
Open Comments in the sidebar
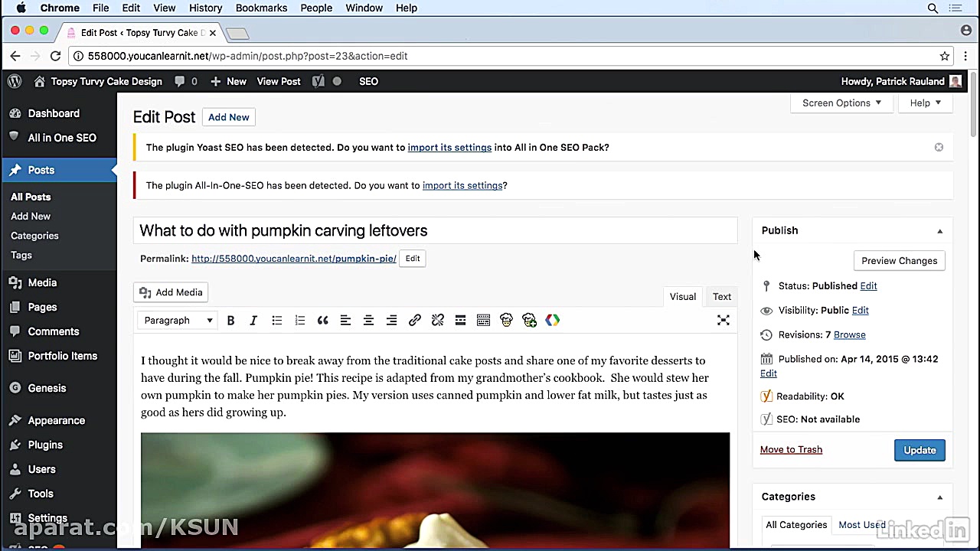[54, 331]
